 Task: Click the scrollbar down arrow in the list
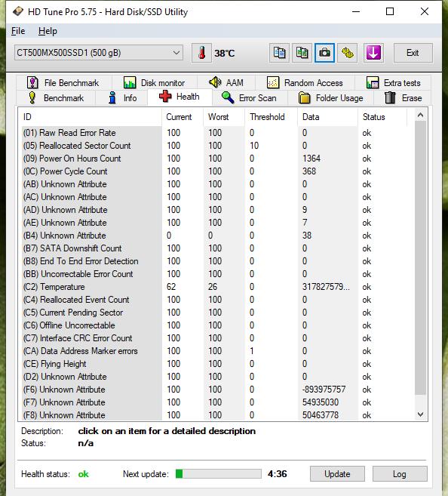tap(420, 414)
